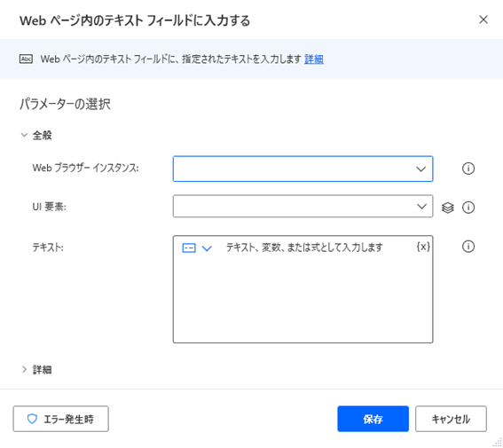Click the text input mode icon
Viewport: 503px width, 448px height.
click(x=189, y=248)
